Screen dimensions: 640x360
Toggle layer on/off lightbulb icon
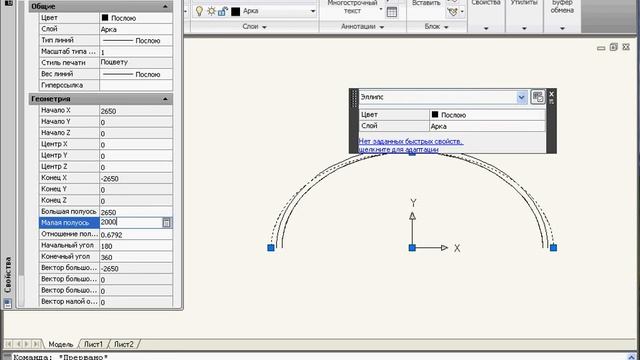click(199, 11)
